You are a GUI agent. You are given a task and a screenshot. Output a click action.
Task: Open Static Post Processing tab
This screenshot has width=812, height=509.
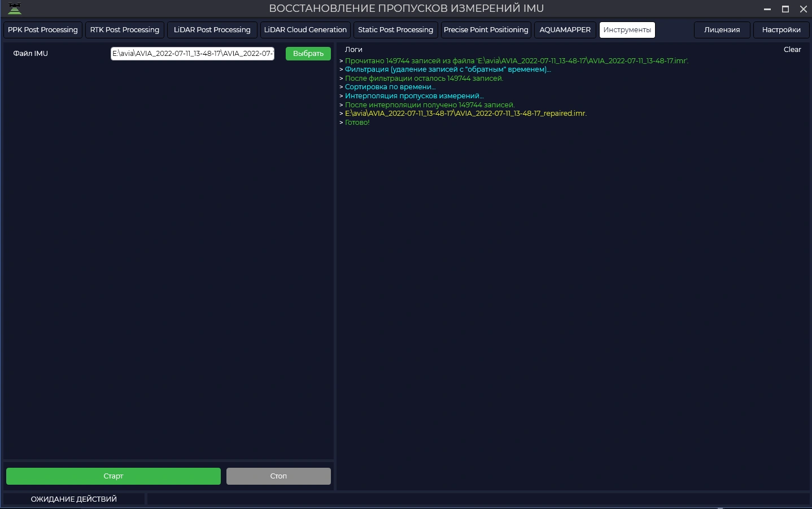coord(395,30)
